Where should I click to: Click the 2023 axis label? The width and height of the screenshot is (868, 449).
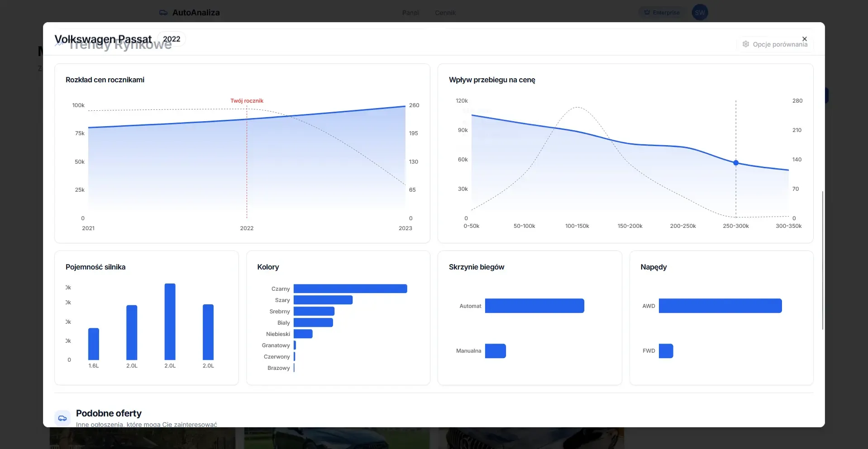pos(405,228)
